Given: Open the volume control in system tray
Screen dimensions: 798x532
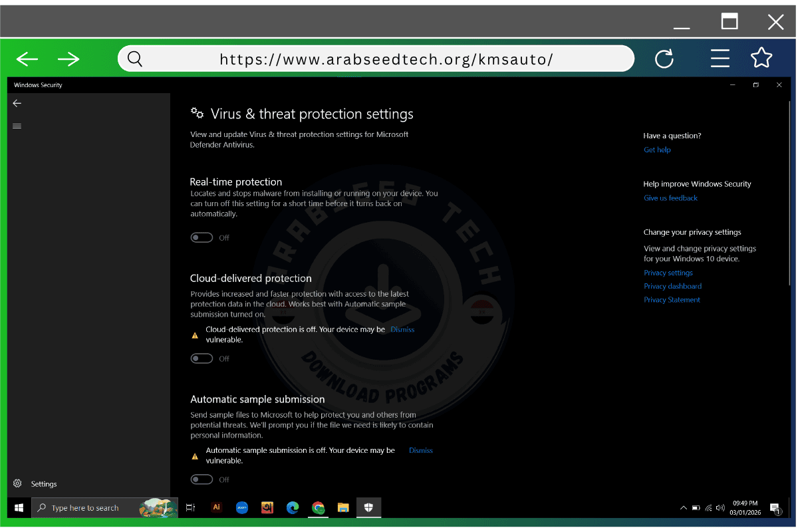Looking at the screenshot, I should click(x=720, y=508).
